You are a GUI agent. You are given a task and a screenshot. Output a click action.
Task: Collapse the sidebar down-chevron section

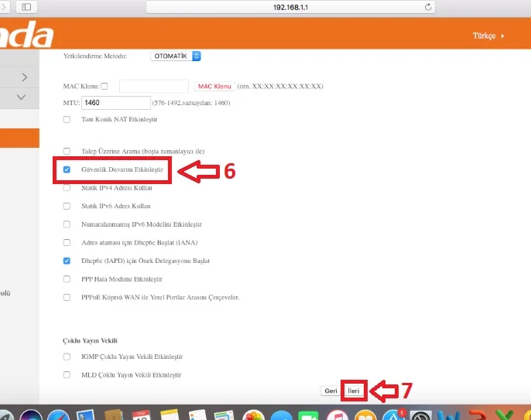pyautogui.click(x=21, y=97)
